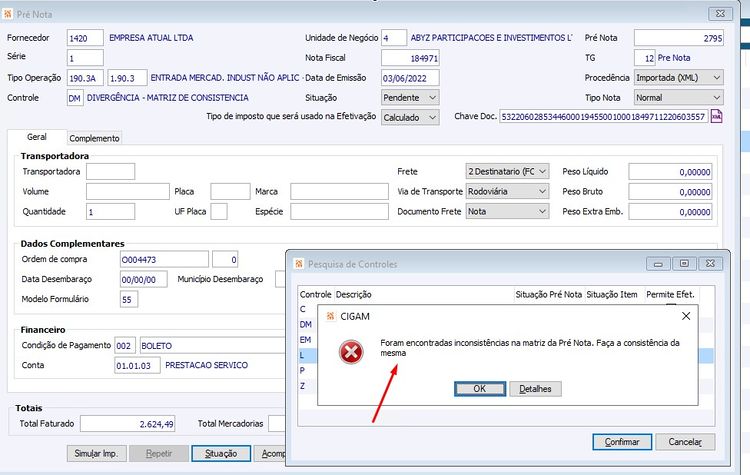Open the Via de Transporte dropdown
The height and width of the screenshot is (475, 750).
[507, 191]
